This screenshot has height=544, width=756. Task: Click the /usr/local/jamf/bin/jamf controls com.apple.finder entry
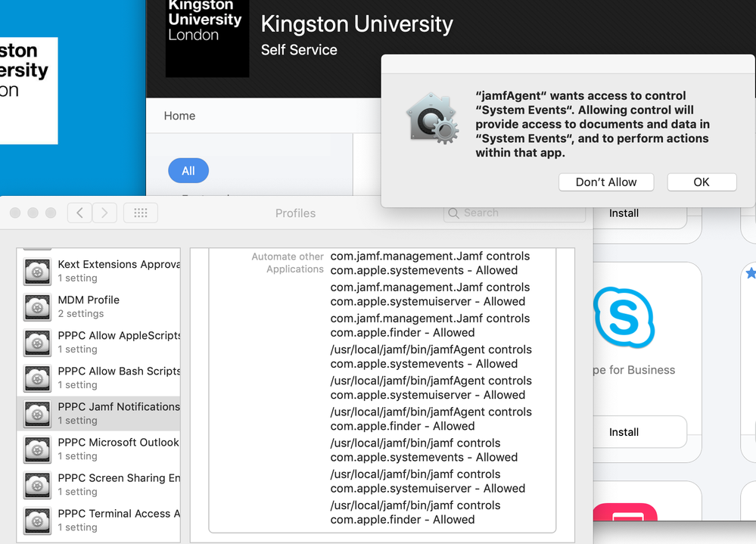point(415,513)
